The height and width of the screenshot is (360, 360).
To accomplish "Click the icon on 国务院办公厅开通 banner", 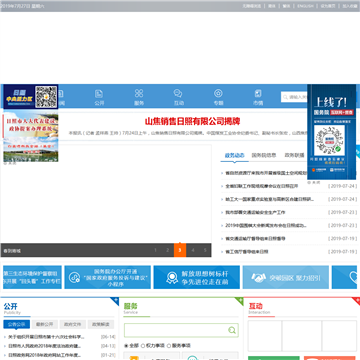I will pyautogui.click(x=74, y=277).
